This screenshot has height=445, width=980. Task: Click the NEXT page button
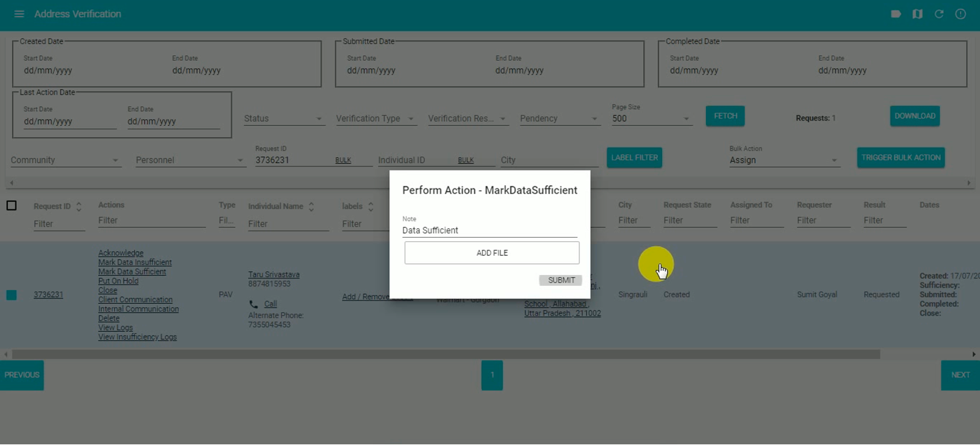pos(961,375)
